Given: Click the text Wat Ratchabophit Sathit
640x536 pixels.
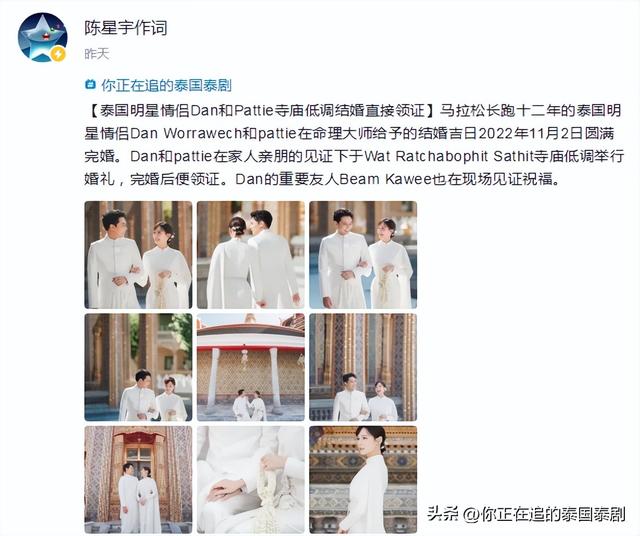Looking at the screenshot, I should [x=449, y=156].
